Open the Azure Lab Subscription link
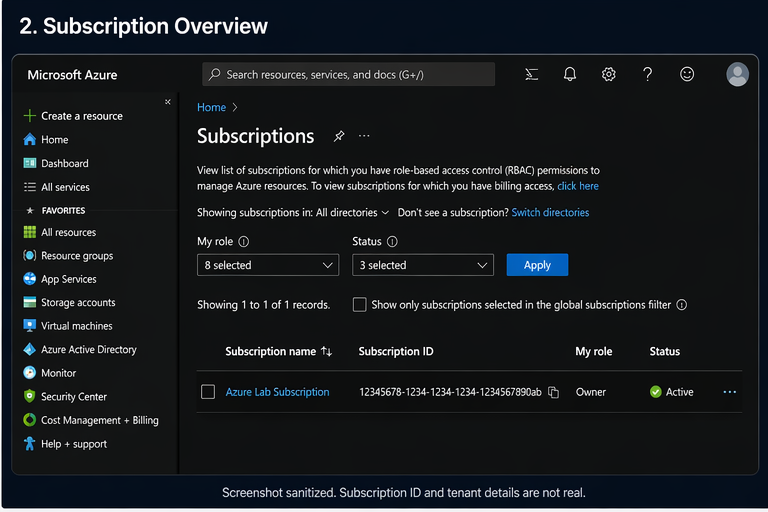The width and height of the screenshot is (768, 512). [277, 392]
